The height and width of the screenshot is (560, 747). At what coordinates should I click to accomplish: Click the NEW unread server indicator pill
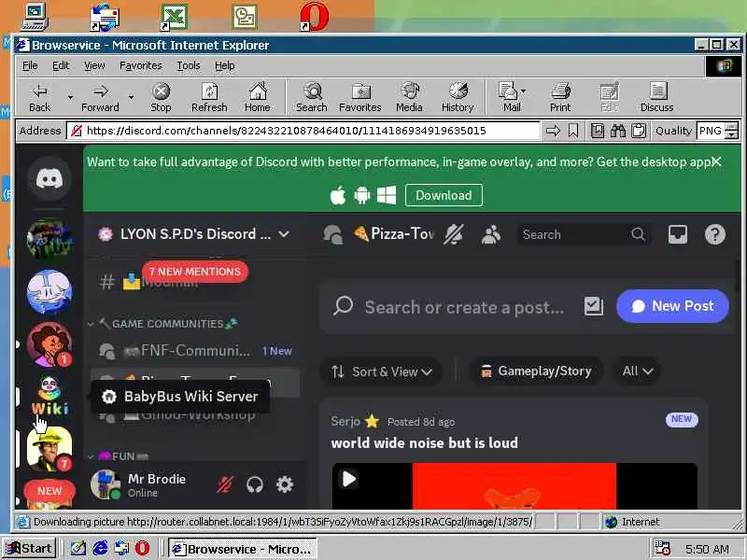click(x=49, y=491)
